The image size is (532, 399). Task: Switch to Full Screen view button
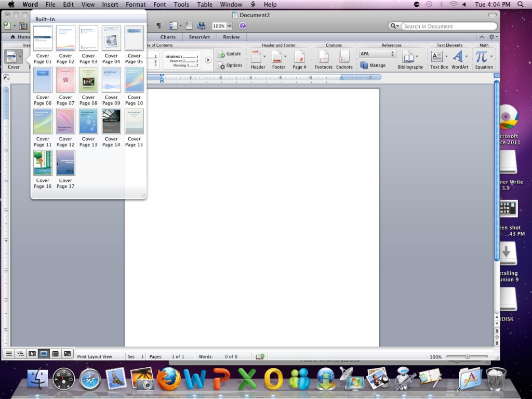coord(67,354)
